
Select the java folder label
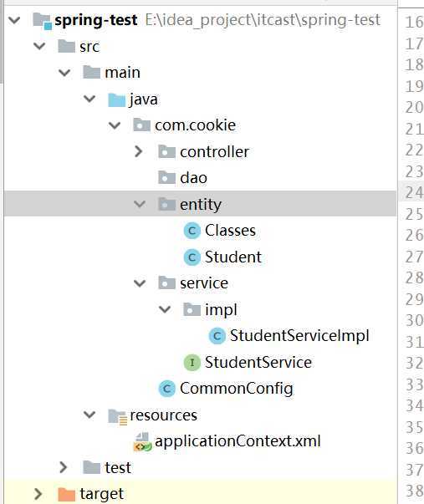pyautogui.click(x=144, y=99)
